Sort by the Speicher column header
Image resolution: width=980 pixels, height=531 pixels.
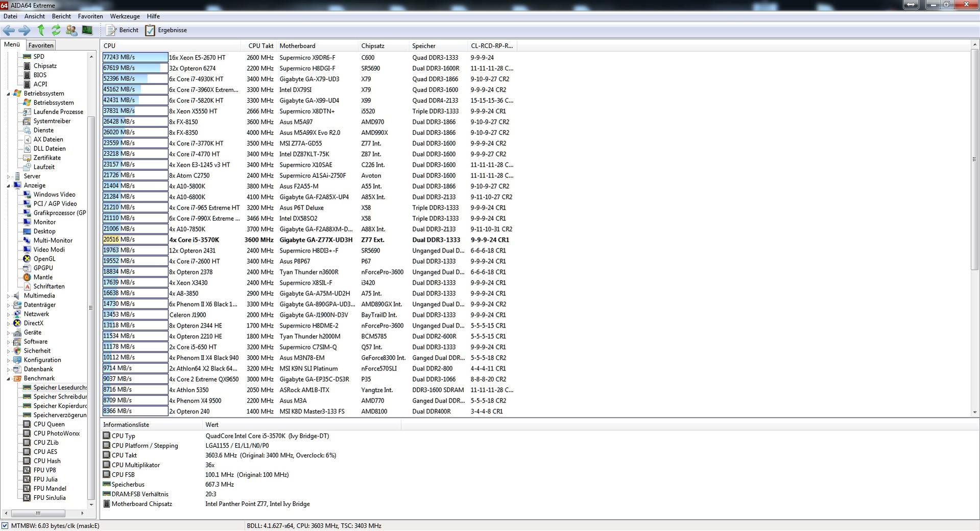[x=438, y=46]
